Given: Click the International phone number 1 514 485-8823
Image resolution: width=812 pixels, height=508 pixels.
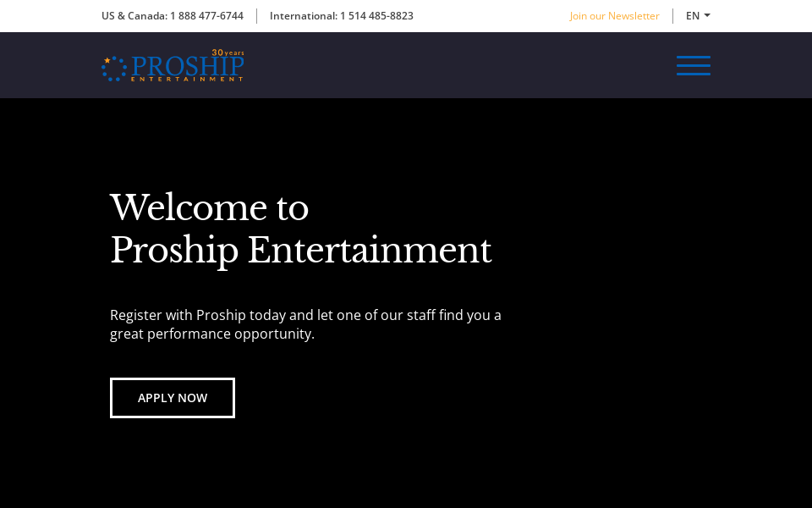Looking at the screenshot, I should (376, 15).
